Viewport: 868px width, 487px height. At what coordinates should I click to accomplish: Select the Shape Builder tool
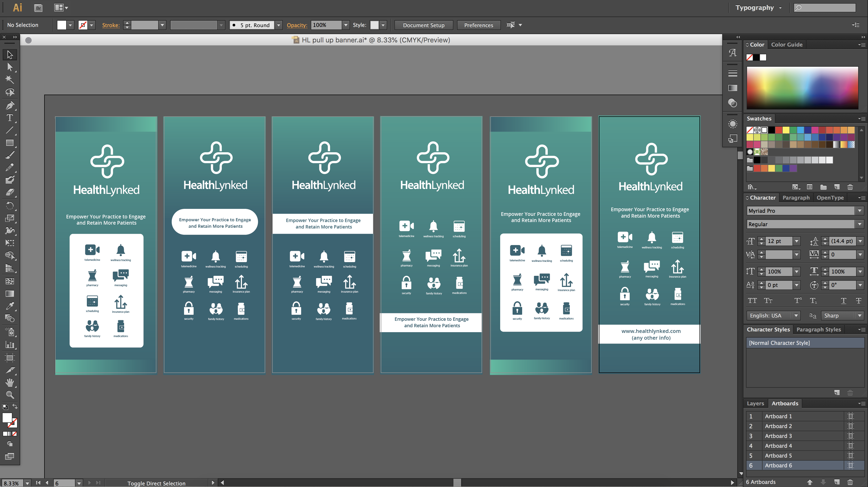tap(10, 255)
